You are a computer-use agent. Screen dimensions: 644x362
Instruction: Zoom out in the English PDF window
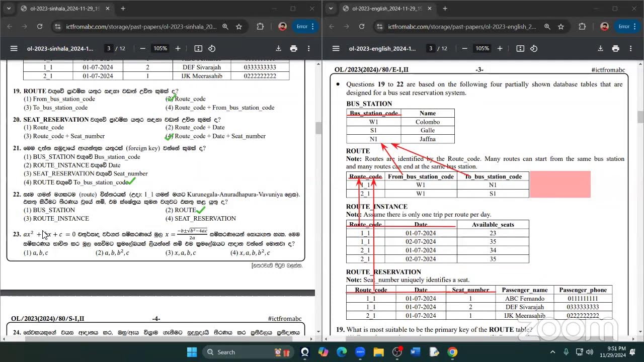click(x=465, y=48)
